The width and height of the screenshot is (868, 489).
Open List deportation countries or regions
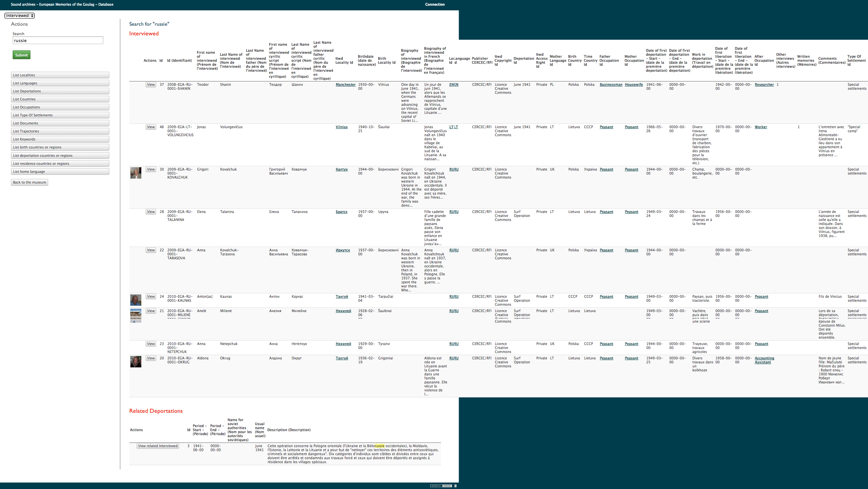pos(60,156)
